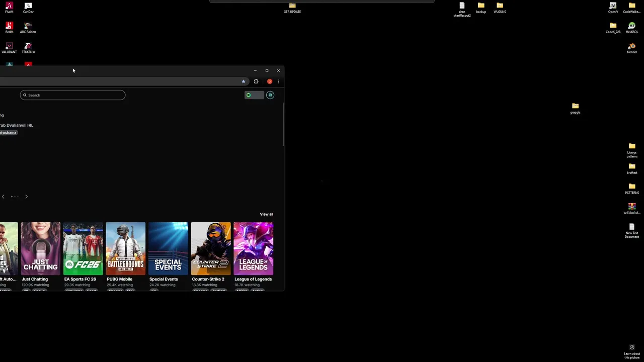Maximize the browser window

[x=267, y=71]
